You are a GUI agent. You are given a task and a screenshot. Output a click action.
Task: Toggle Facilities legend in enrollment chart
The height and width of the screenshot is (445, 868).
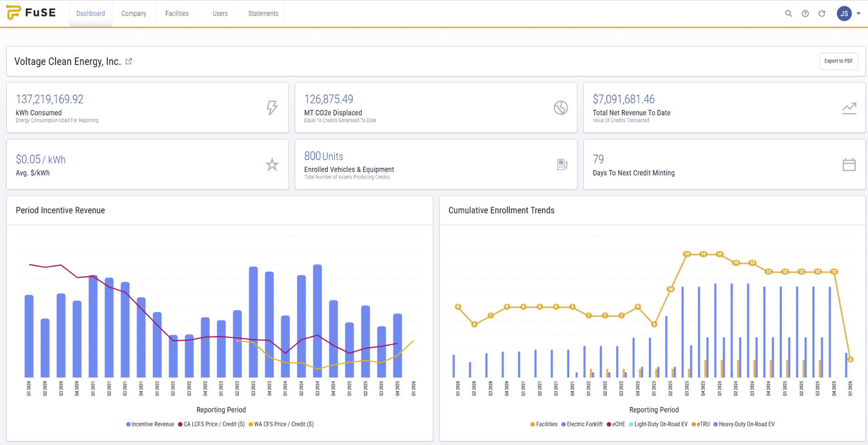pyautogui.click(x=544, y=424)
